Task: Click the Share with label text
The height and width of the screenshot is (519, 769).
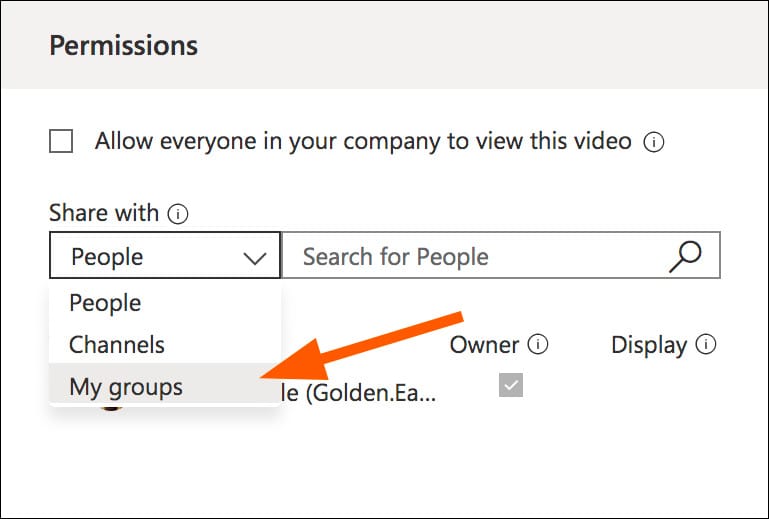Action: [104, 213]
